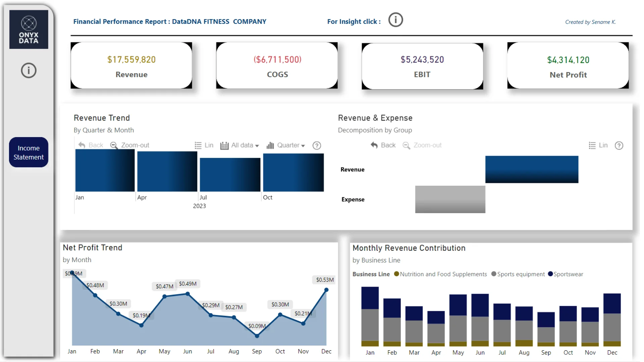Click the blue Revenue waterfall bar
Screen dimensions: 644x362
point(532,169)
